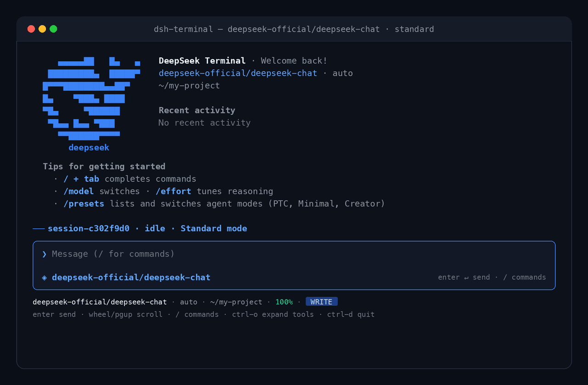
Task: Click the "/ + tab" tip shortcut
Action: point(81,179)
